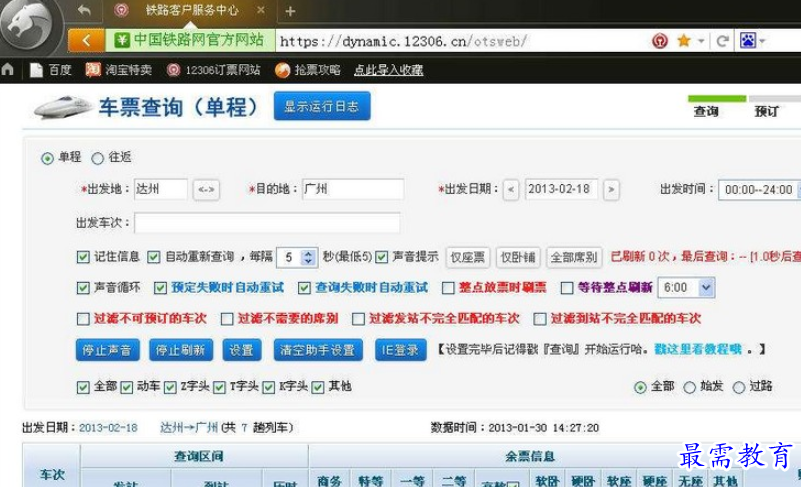The image size is (801, 487).
Task: Enable 过滤发站不完全匹配的车次 checkbox
Action: (358, 319)
